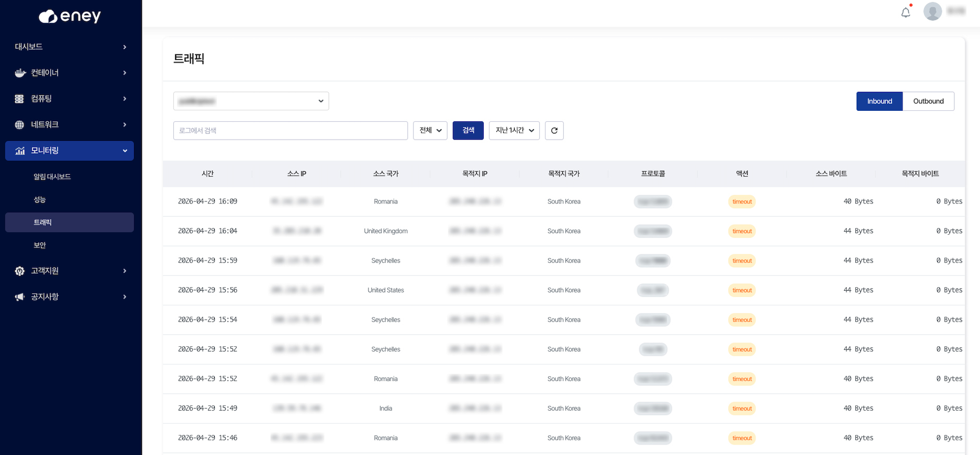Click the 검색 search button
The height and width of the screenshot is (455, 980).
tap(468, 130)
